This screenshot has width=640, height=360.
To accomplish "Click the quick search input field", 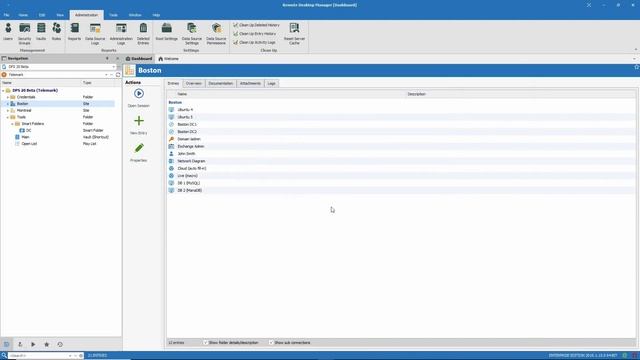I will tap(39, 356).
